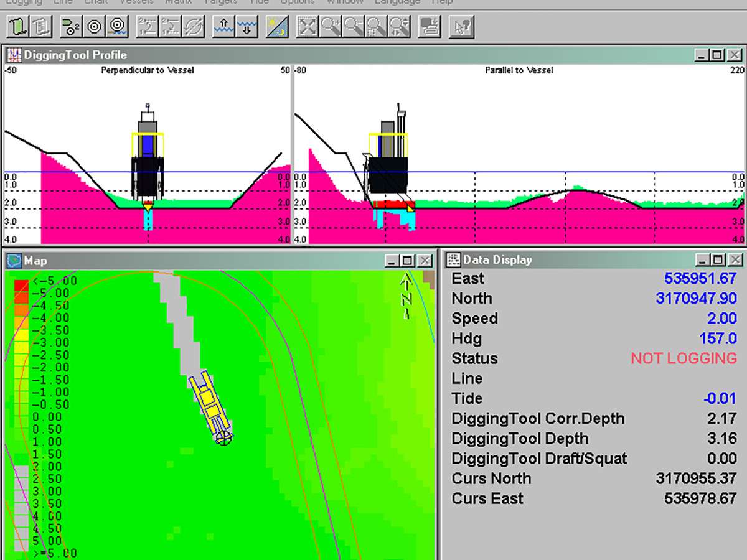Click the north arrow indicator on Map
This screenshot has width=747, height=560.
pos(407,296)
